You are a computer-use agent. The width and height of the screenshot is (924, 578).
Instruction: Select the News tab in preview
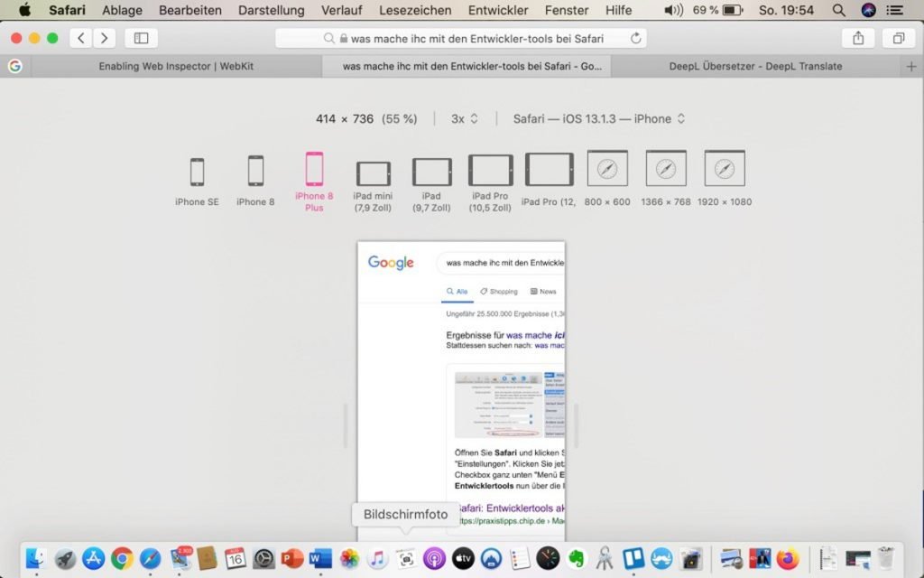click(542, 292)
